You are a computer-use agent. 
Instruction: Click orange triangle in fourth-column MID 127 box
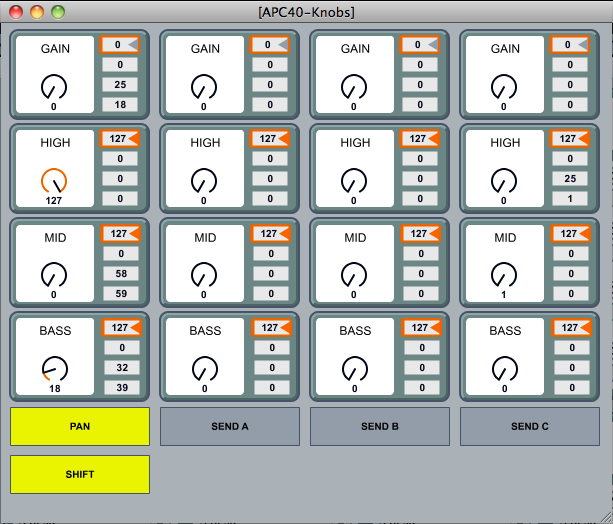584,234
